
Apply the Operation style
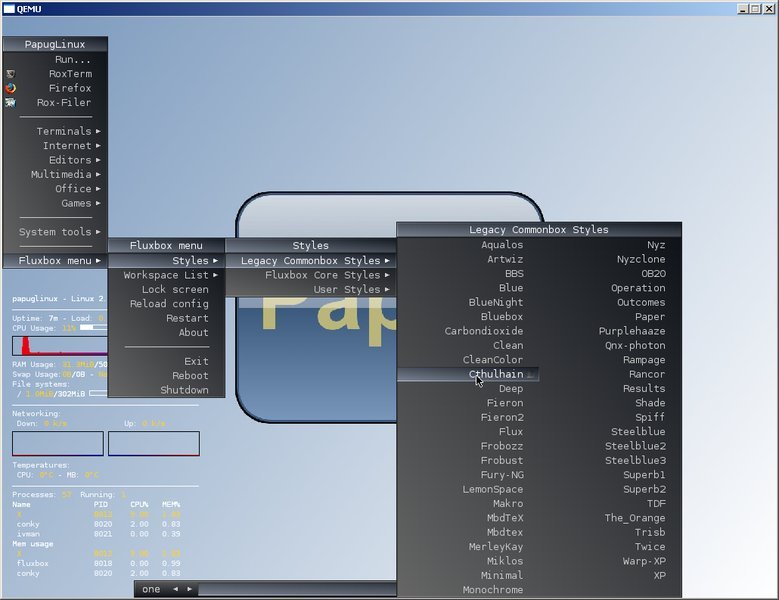tap(610, 288)
